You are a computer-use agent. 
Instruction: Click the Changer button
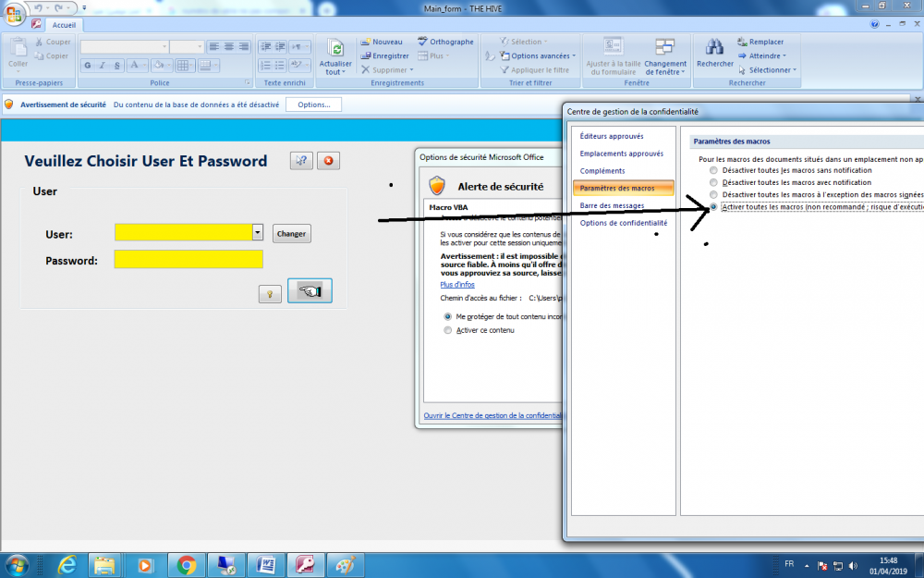291,234
